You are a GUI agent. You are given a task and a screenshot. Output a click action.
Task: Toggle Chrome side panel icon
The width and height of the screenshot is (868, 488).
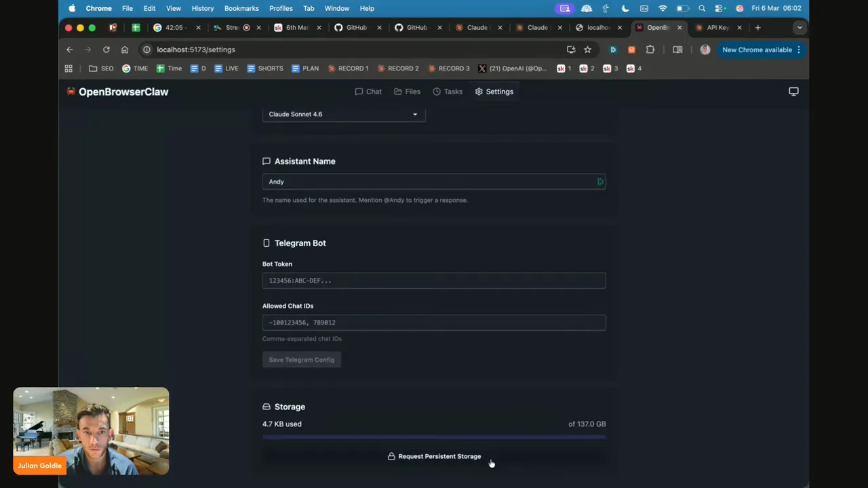pyautogui.click(x=677, y=49)
